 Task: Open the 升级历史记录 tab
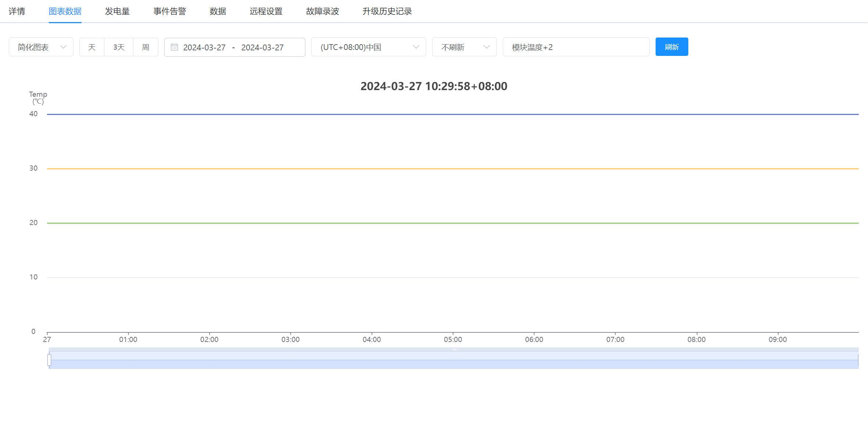[387, 11]
